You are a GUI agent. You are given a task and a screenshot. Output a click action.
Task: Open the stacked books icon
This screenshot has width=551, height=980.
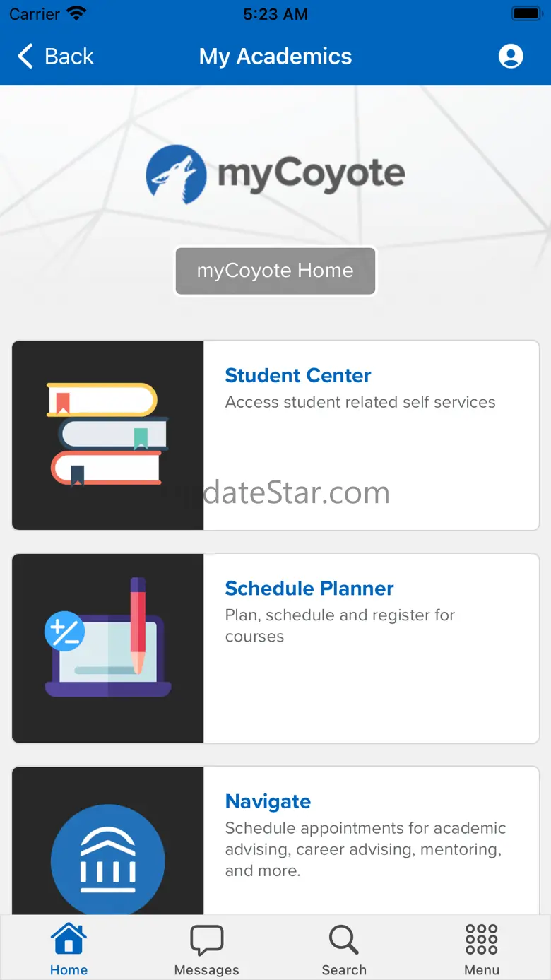[108, 435]
